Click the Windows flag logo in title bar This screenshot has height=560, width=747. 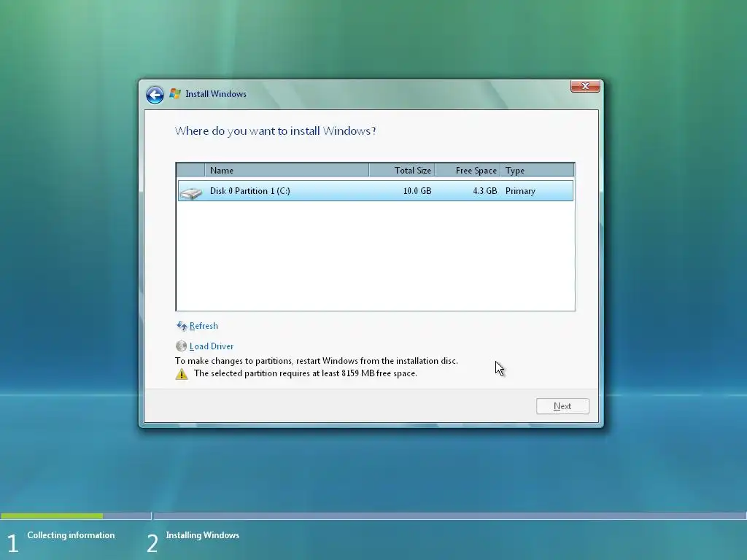coord(175,93)
